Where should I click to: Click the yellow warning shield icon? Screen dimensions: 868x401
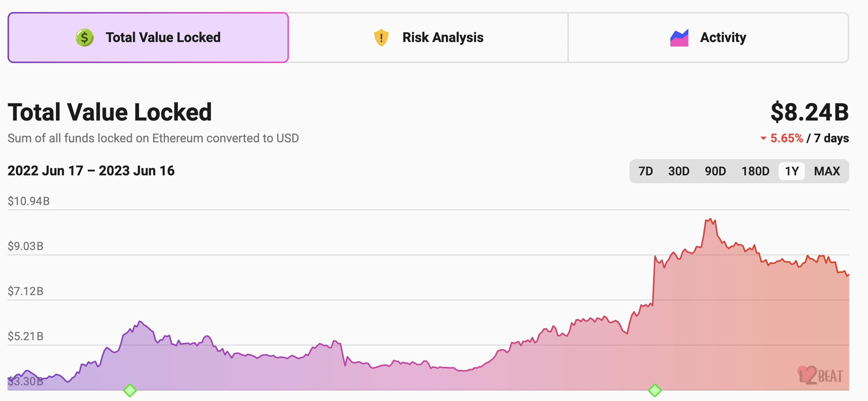tap(381, 38)
